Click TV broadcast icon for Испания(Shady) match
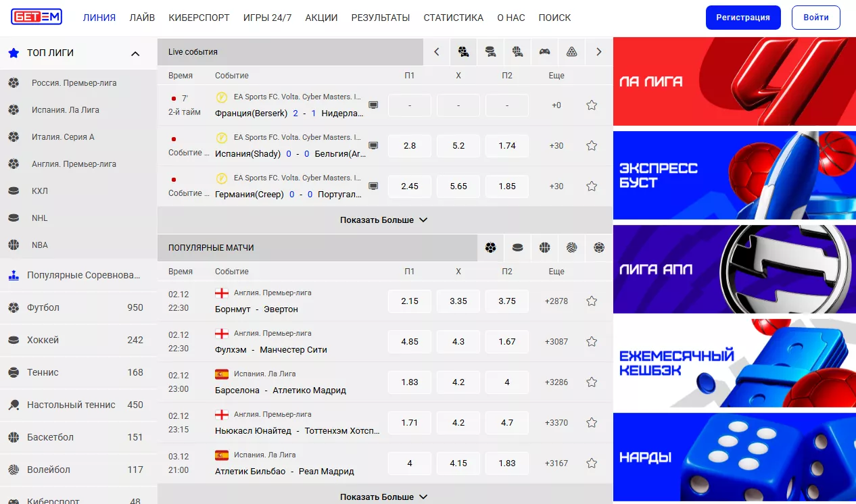 point(373,146)
